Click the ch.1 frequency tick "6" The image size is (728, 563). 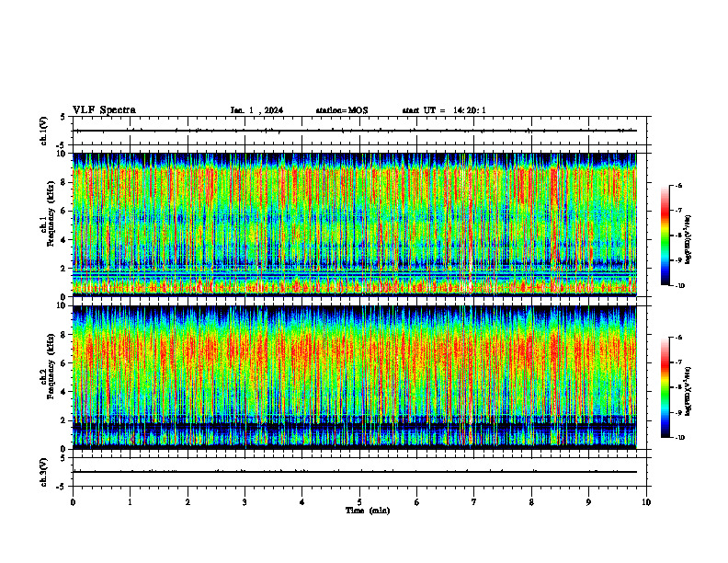click(63, 211)
